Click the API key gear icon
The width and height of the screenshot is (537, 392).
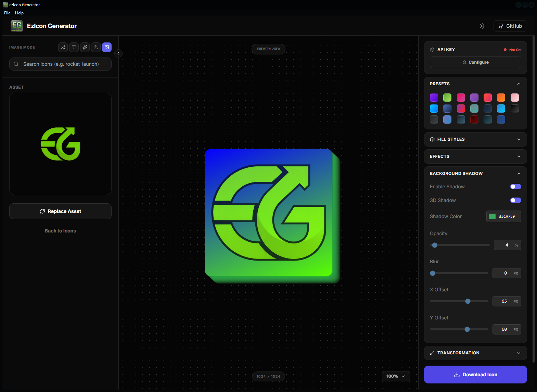pos(432,50)
